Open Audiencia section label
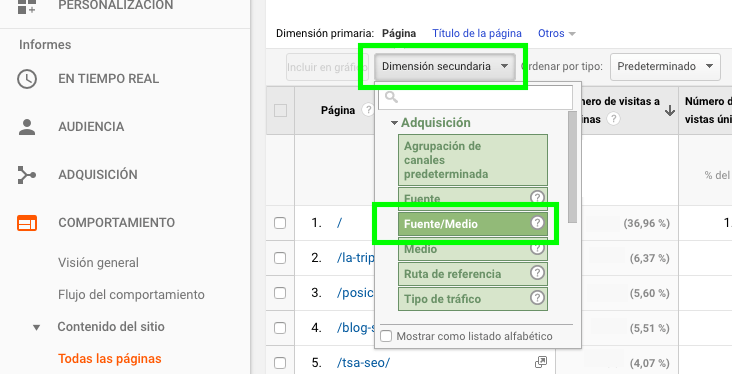 point(91,127)
